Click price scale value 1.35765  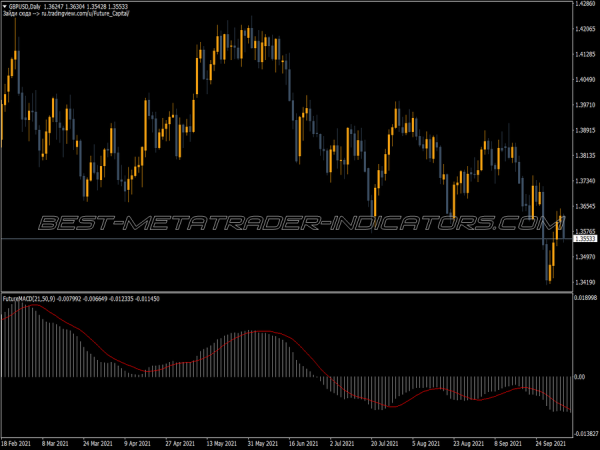(x=585, y=232)
